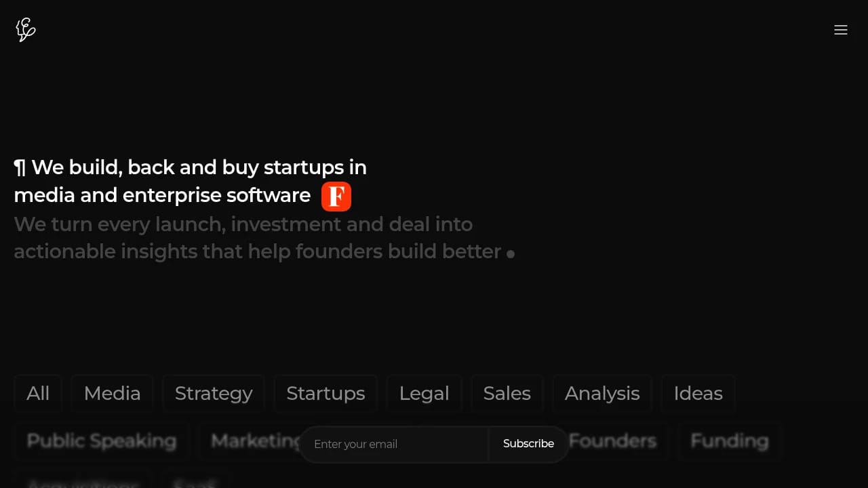Click the "Enter your email" input field
This screenshot has height=488, width=868.
[x=393, y=444]
